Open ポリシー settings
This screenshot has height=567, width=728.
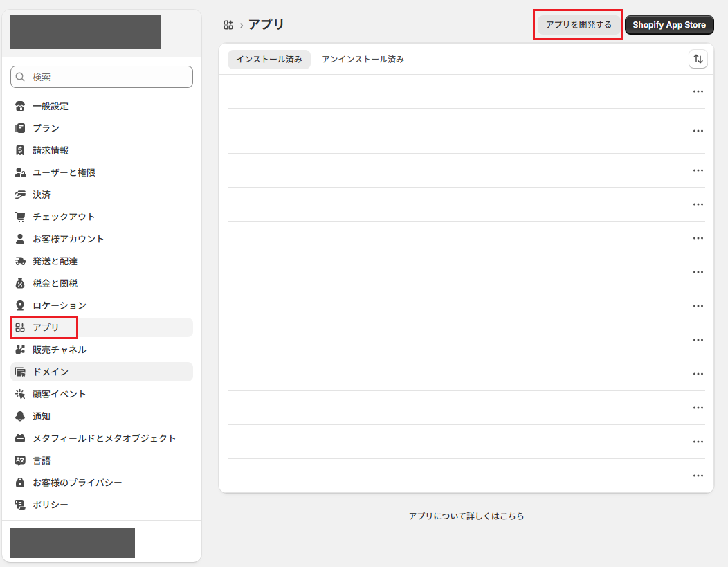tap(101, 505)
